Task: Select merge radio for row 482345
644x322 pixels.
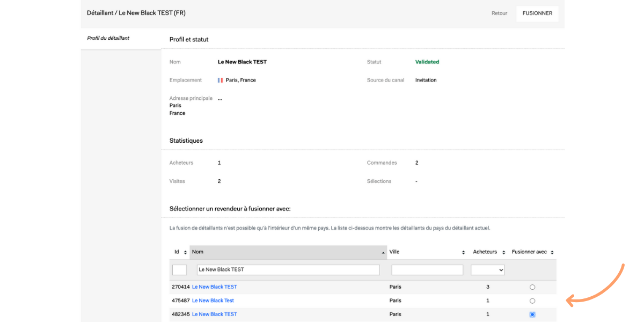Action: (x=532, y=314)
